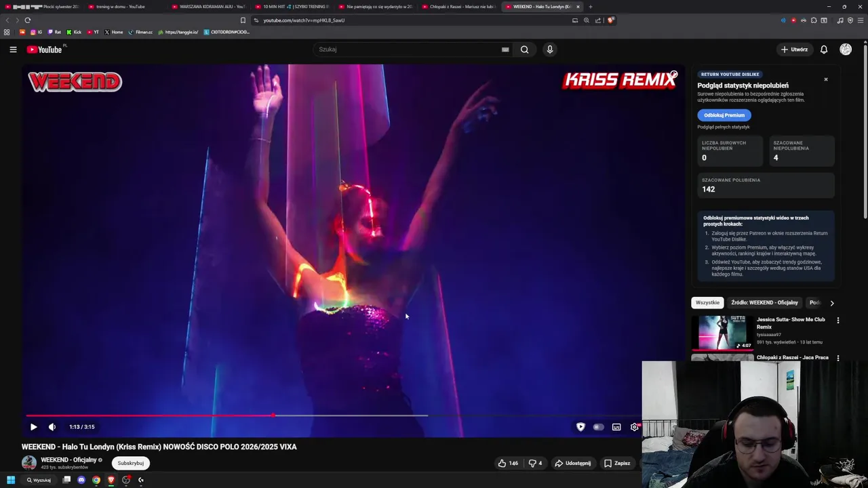Like the video with 146 likes
The width and height of the screenshot is (868, 488).
508,464
